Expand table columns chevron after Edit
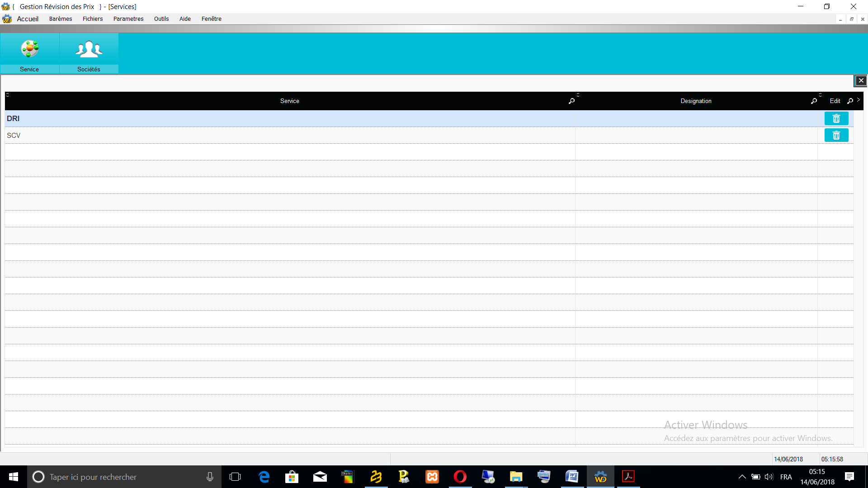Viewport: 868px width, 488px height. [858, 100]
